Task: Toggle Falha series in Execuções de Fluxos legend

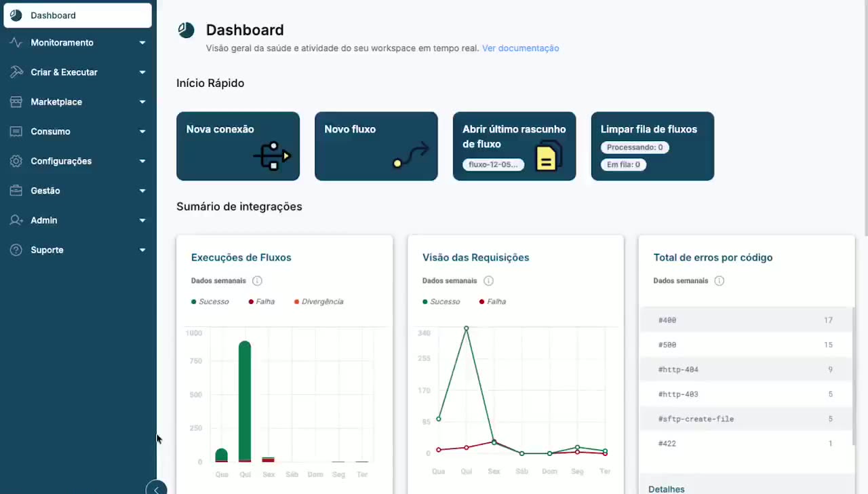Action: coord(262,301)
